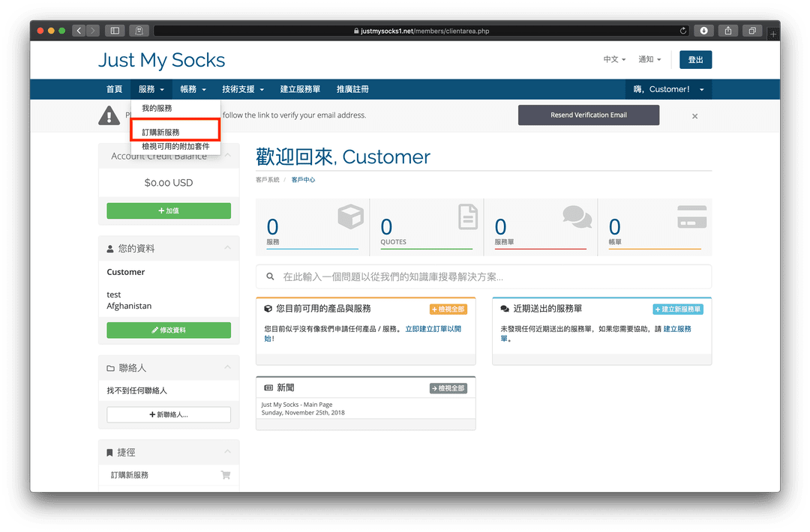The height and width of the screenshot is (532, 810).
Task: Open 訂購新服務 shortcut in 捷徑 panel
Action: (x=130, y=475)
